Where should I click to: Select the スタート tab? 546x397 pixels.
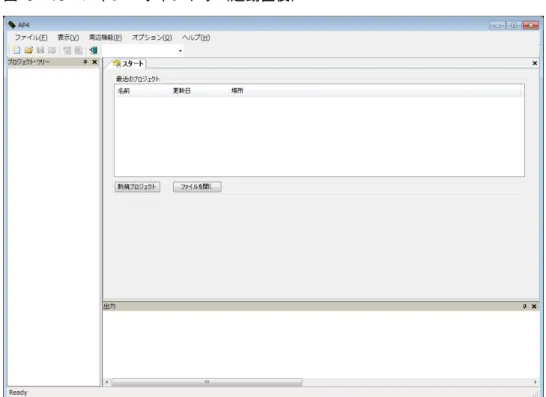[x=128, y=63]
